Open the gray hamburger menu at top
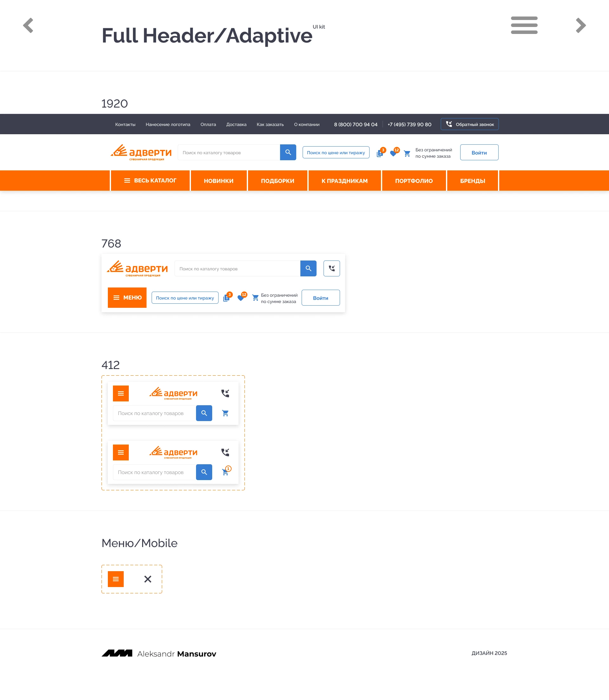 pyautogui.click(x=524, y=25)
